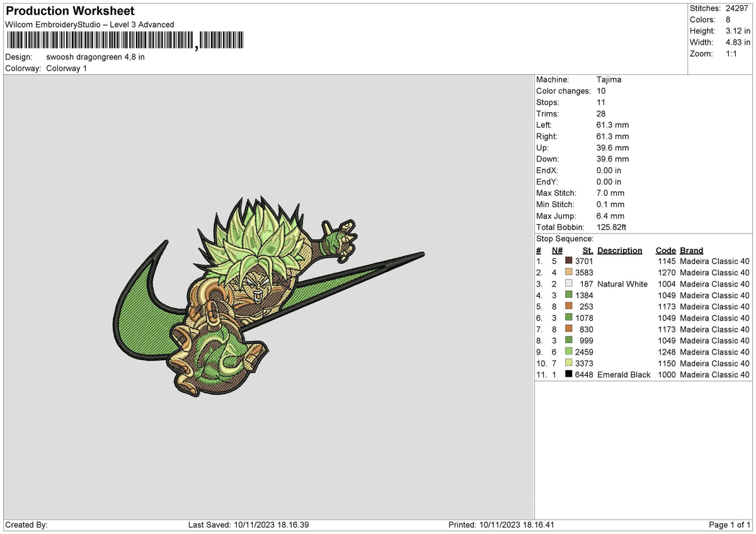The height and width of the screenshot is (534, 756).
Task: Click thread code 1000 in row 11
Action: [666, 375]
